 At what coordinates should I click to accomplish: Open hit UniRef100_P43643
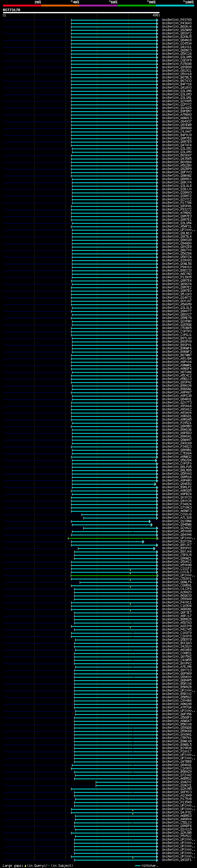point(176,23)
